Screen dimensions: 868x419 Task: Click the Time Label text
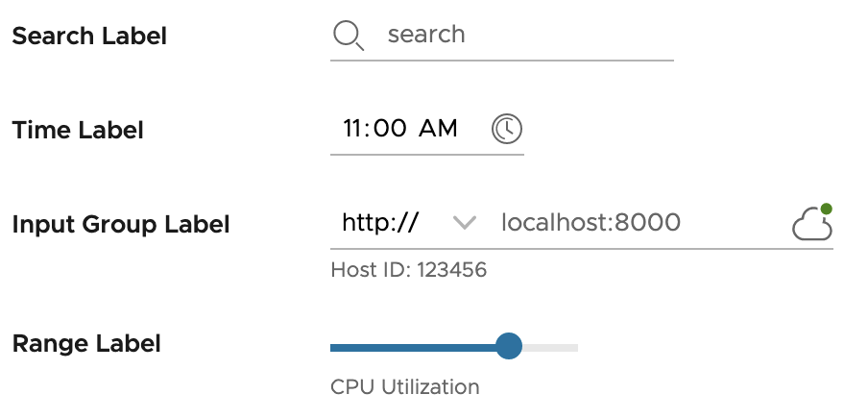point(78,131)
